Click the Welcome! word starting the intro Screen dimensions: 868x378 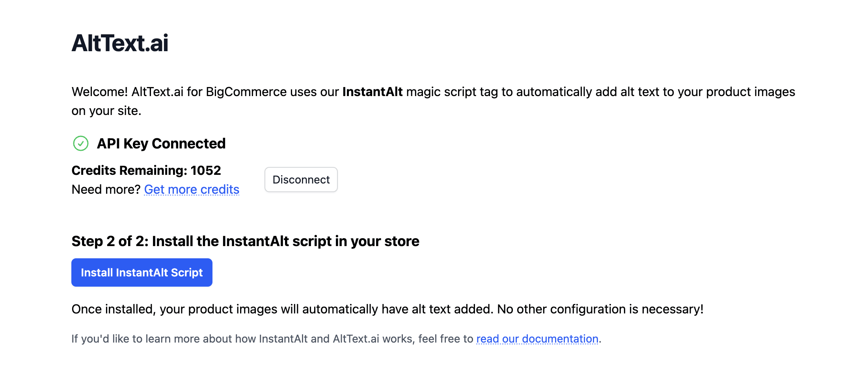point(99,92)
